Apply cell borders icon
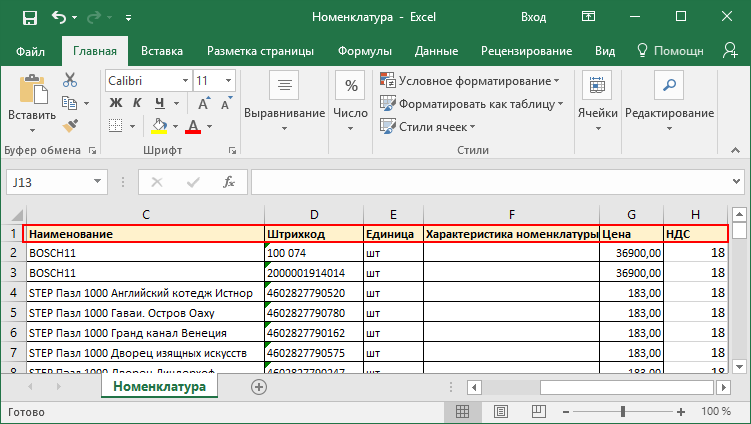Screen dimensions: 751x424 (115, 126)
